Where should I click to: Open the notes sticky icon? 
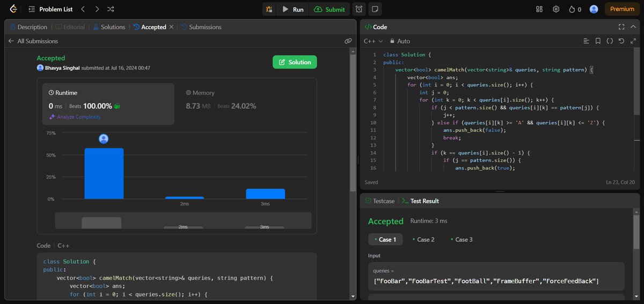(x=375, y=9)
